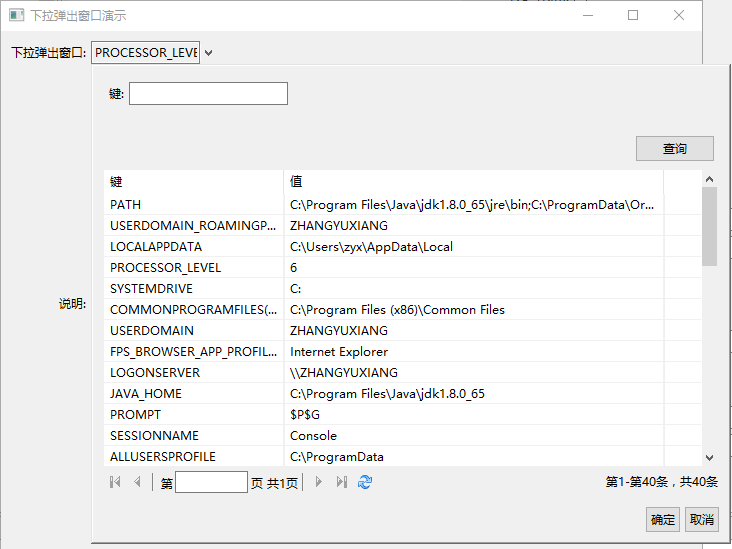Click the SYSTEMDRIVE value C:
This screenshot has height=549, width=732.
[296, 289]
